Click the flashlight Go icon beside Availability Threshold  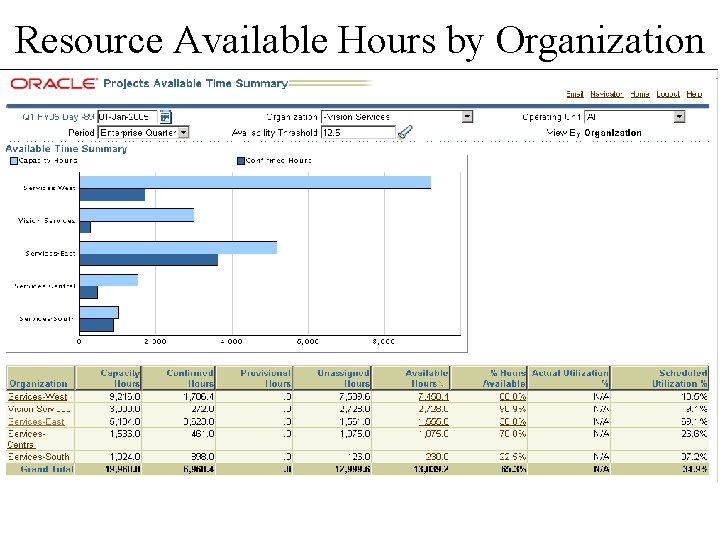(x=405, y=132)
